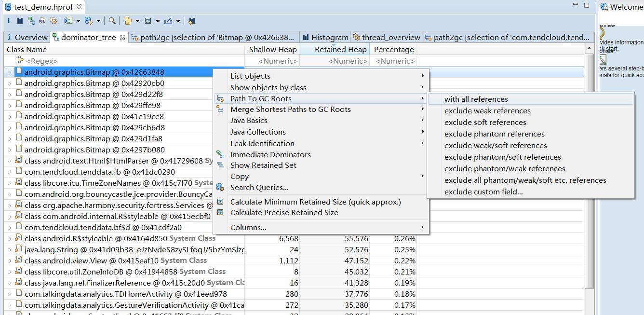Viewport: 644px width, 315px height.
Task: Choose 'exclude phantom references' option
Action: [530, 134]
